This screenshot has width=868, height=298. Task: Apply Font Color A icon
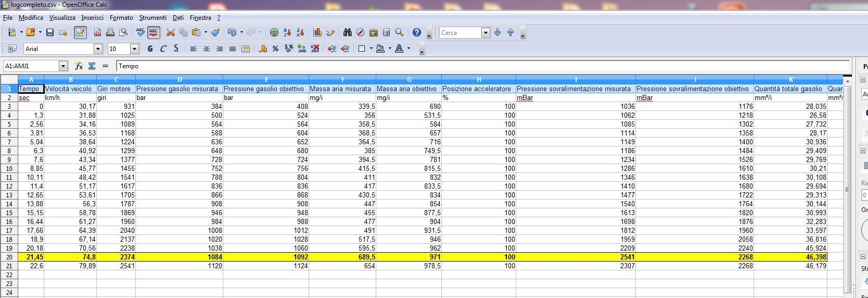tap(399, 48)
